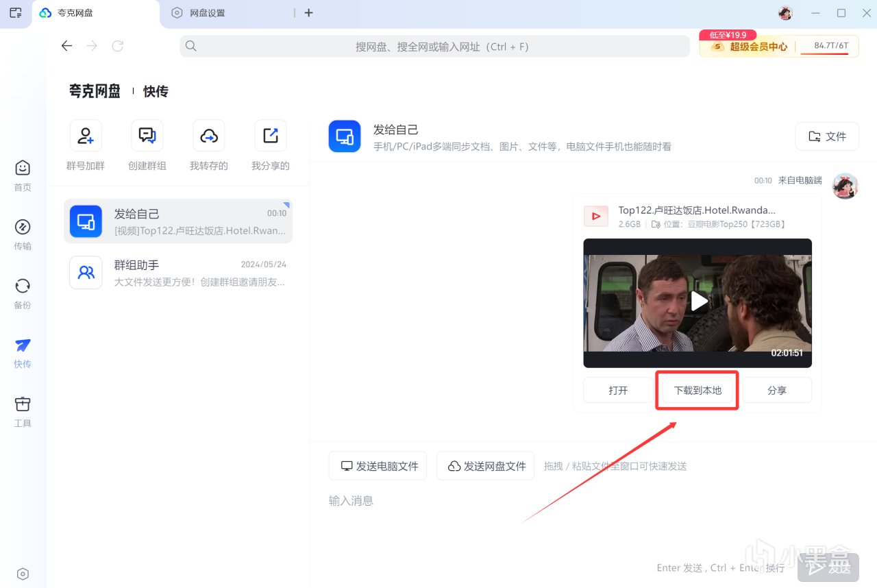Click the 发给自己 chat header icon
This screenshot has width=877, height=588.
pos(345,136)
